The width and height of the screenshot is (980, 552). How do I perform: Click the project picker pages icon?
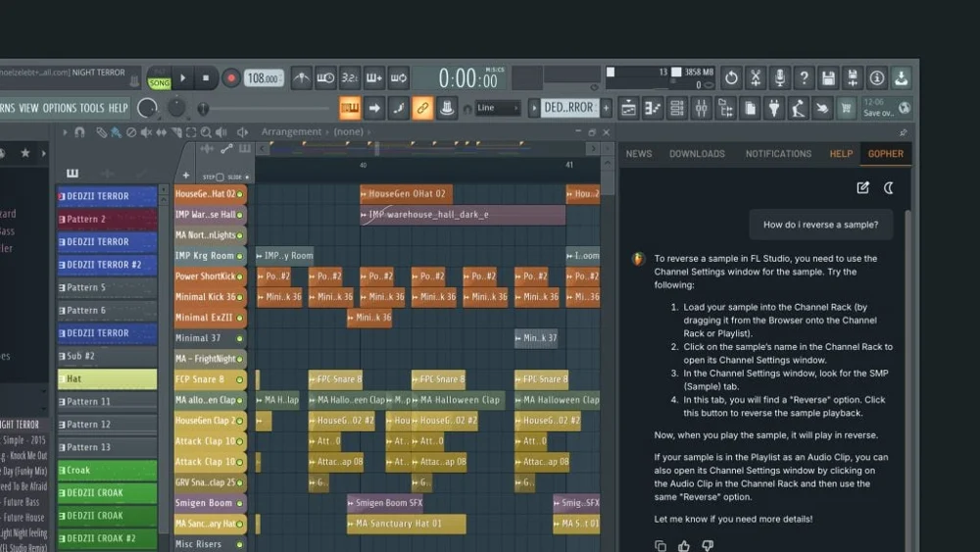[x=750, y=108]
